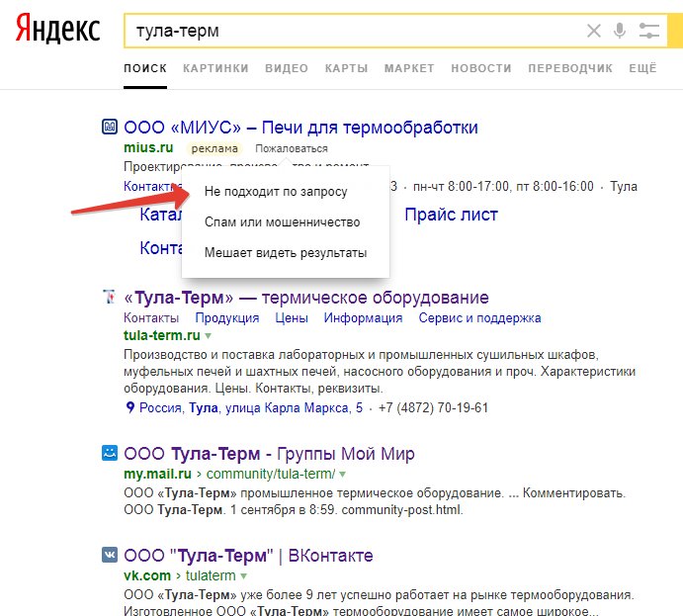Click the vk.com domain link
The height and width of the screenshot is (616, 683).
coord(147,575)
